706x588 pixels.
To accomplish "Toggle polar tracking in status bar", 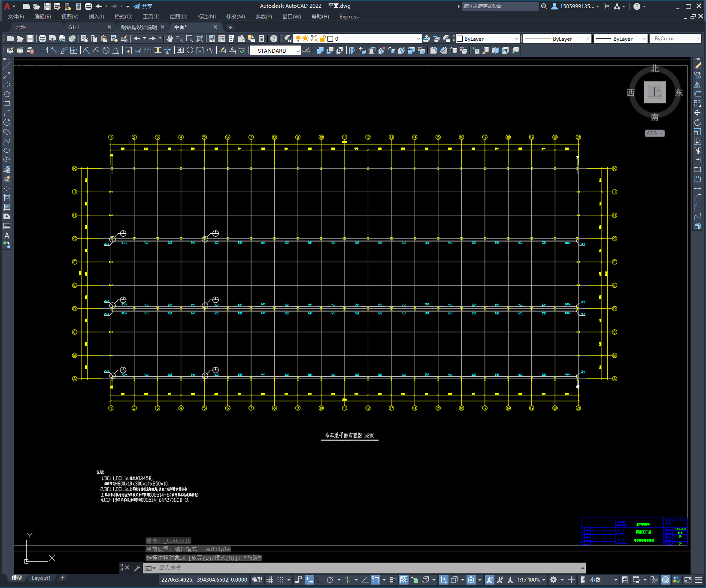I will point(330,580).
